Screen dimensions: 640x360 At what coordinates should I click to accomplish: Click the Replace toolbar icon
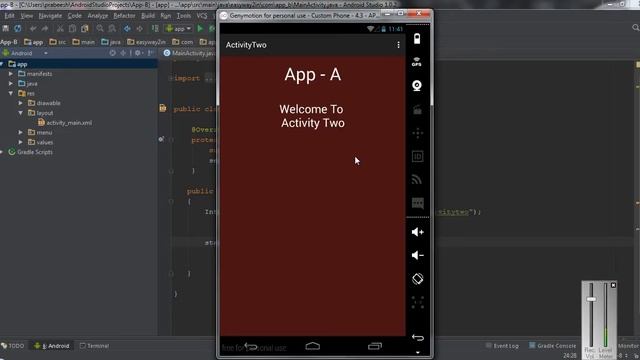(112, 29)
